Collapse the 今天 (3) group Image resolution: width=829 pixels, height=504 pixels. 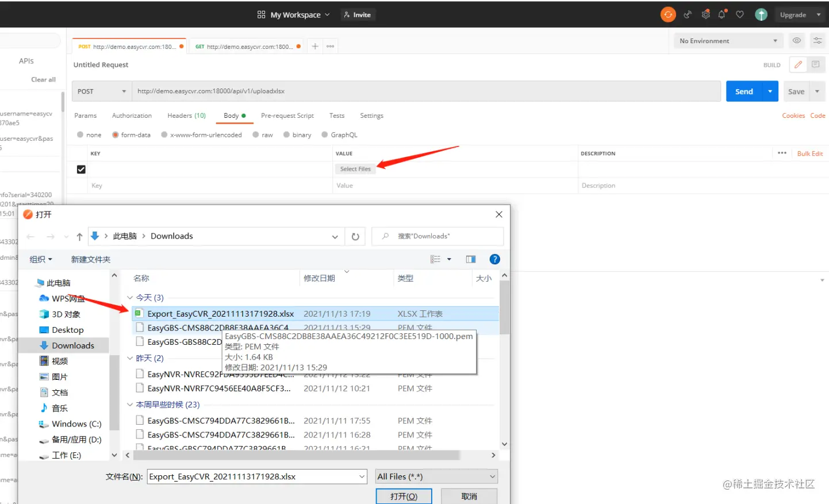tap(130, 298)
